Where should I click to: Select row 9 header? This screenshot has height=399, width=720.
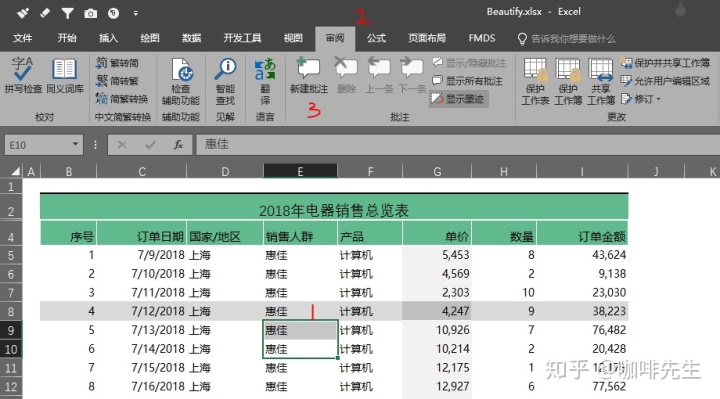pos(11,330)
